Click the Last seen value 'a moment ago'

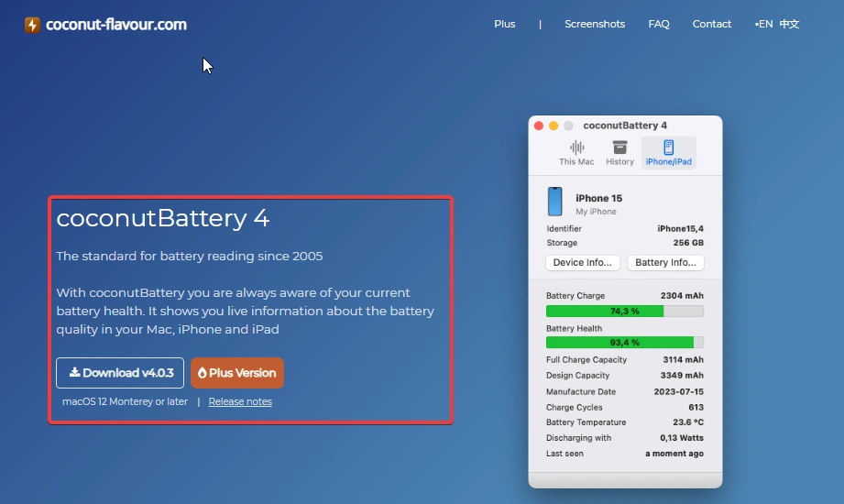(x=674, y=454)
